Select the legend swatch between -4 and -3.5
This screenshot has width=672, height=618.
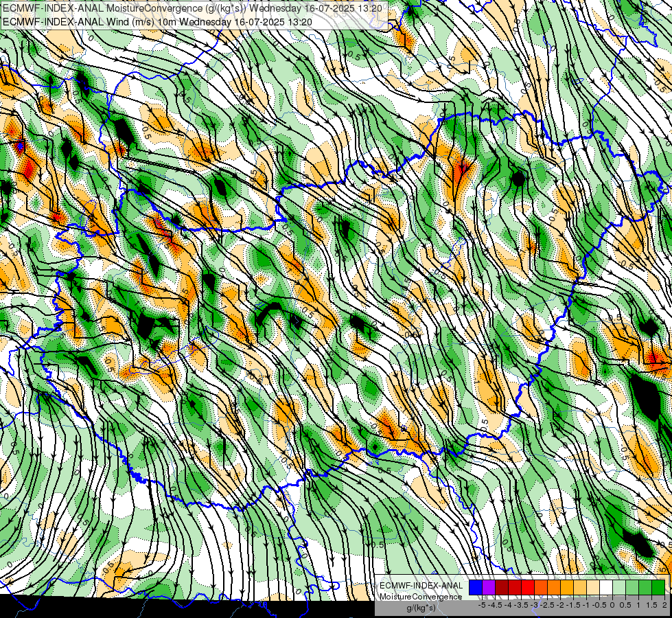tap(515, 588)
